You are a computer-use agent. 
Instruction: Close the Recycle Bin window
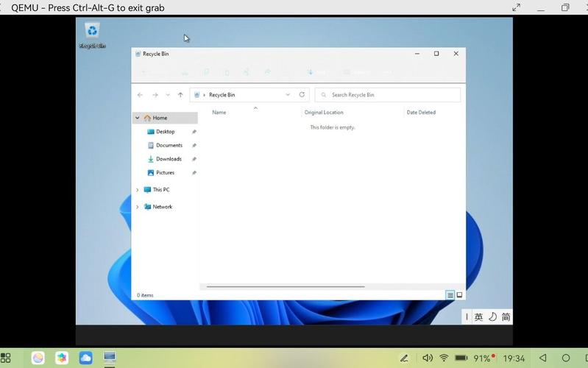pos(456,54)
